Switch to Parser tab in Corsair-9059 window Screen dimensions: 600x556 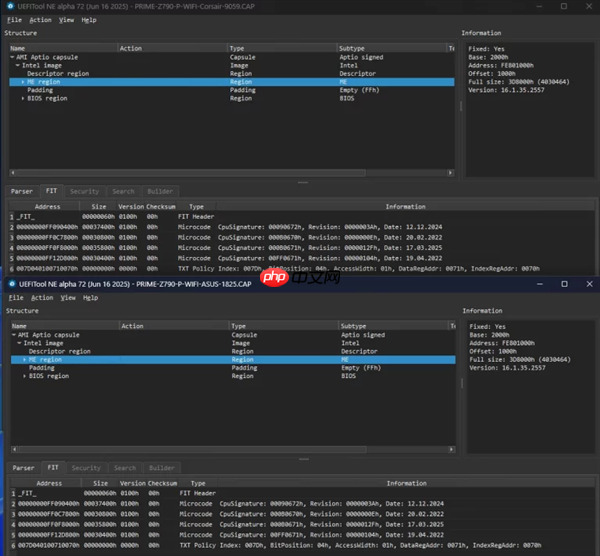coord(22,191)
